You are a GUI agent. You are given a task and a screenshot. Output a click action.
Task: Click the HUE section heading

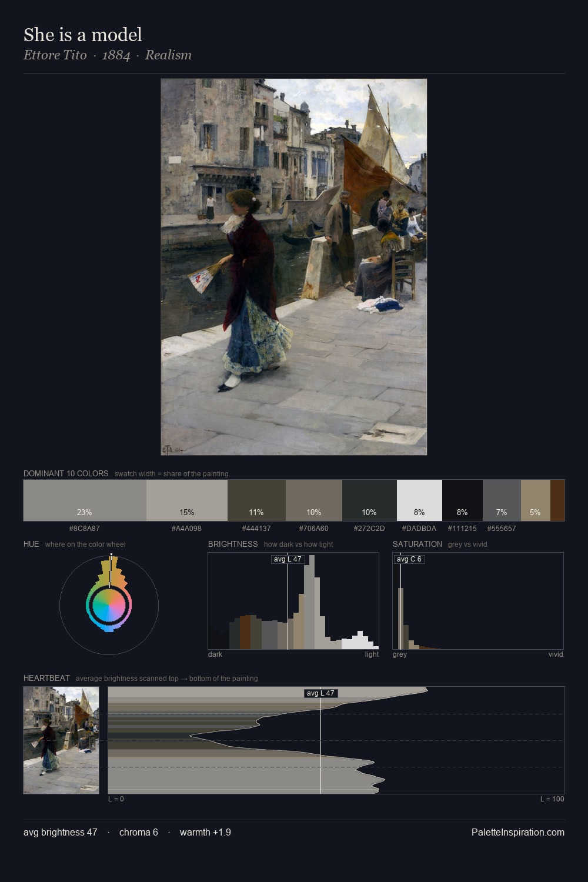31,544
